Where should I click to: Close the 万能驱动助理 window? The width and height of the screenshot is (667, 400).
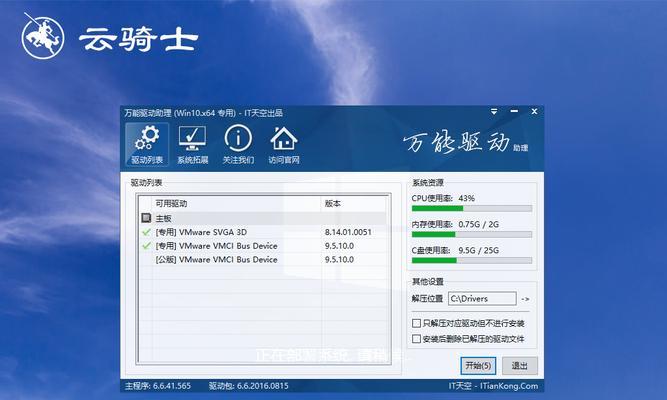pos(534,111)
